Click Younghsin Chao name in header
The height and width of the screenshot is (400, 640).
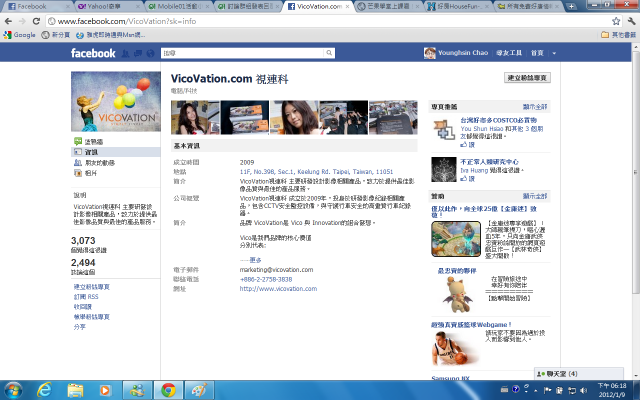click(x=463, y=53)
